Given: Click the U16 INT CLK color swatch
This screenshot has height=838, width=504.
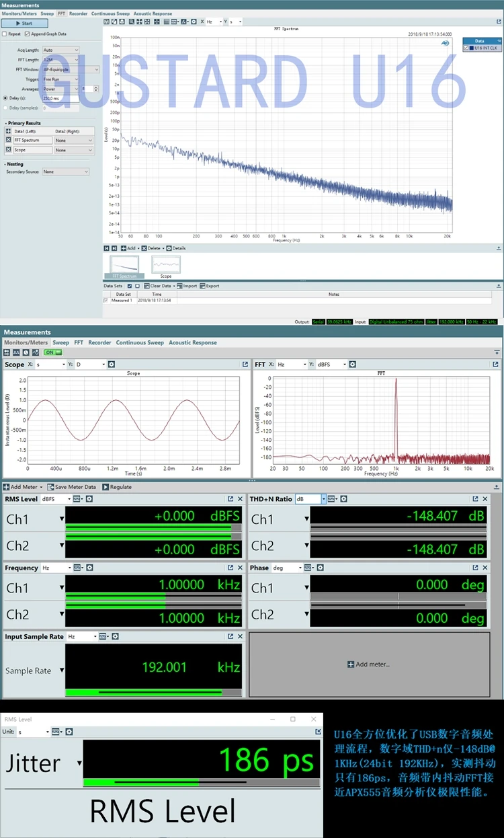Looking at the screenshot, I should [x=472, y=48].
